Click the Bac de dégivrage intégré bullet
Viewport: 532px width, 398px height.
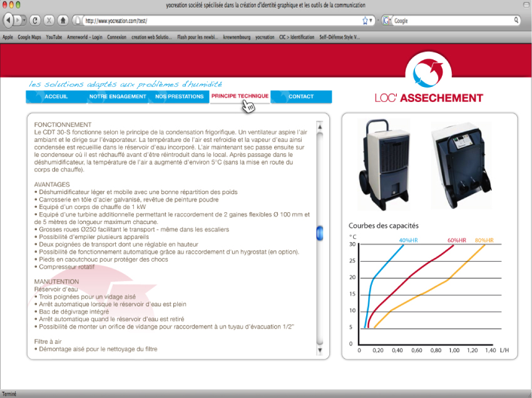pos(71,312)
